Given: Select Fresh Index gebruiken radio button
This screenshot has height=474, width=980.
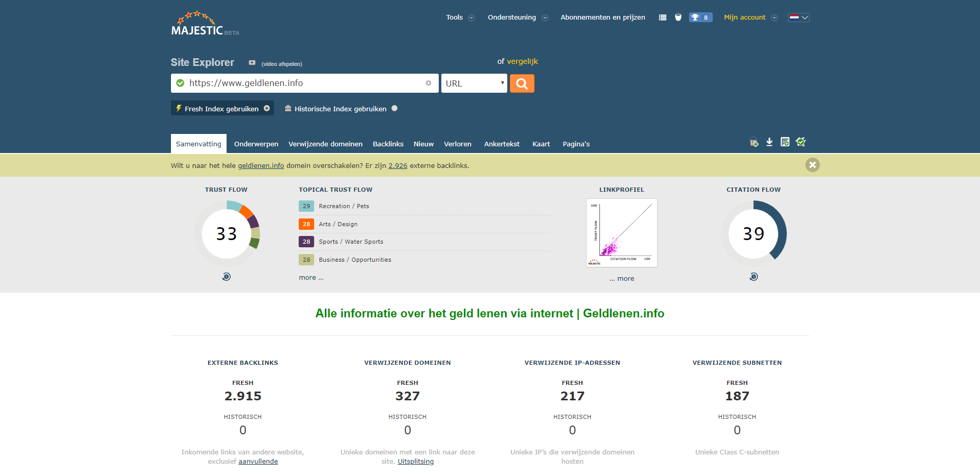Looking at the screenshot, I should pos(267,108).
